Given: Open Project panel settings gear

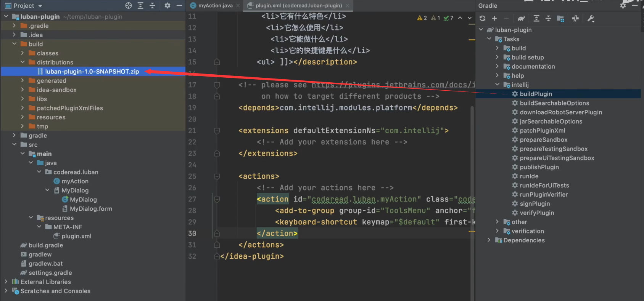Looking at the screenshot, I should click(167, 5).
